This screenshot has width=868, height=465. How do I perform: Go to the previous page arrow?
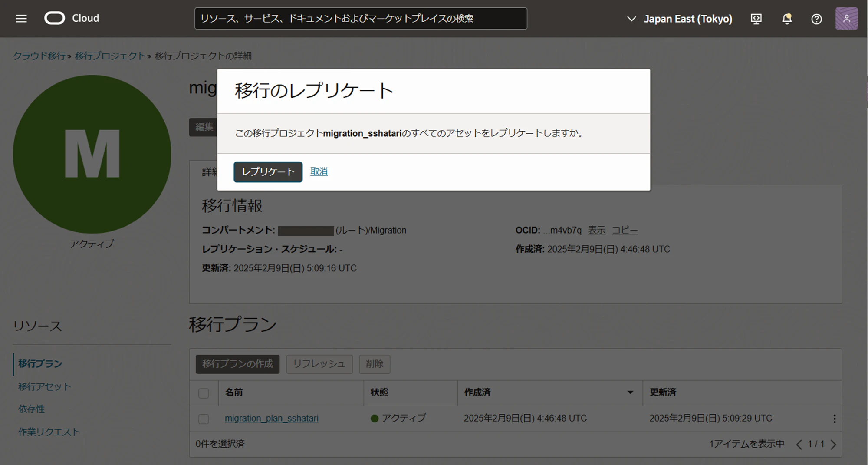799,444
